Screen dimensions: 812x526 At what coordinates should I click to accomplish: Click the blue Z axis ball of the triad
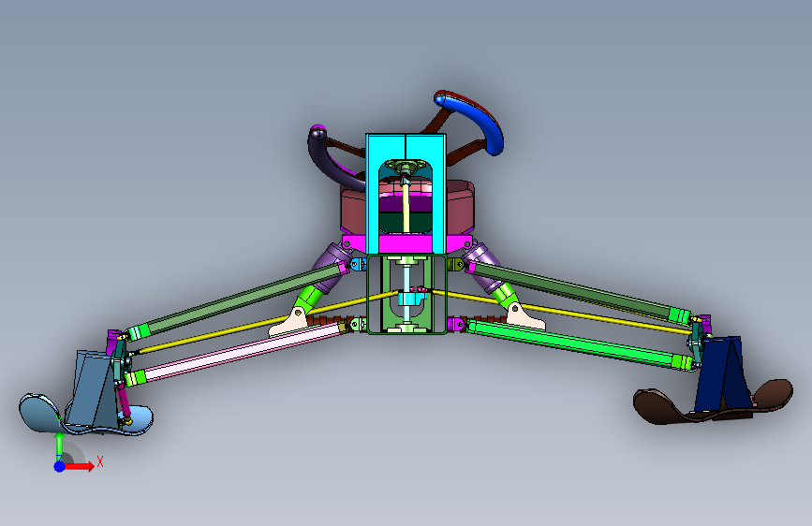(x=60, y=466)
